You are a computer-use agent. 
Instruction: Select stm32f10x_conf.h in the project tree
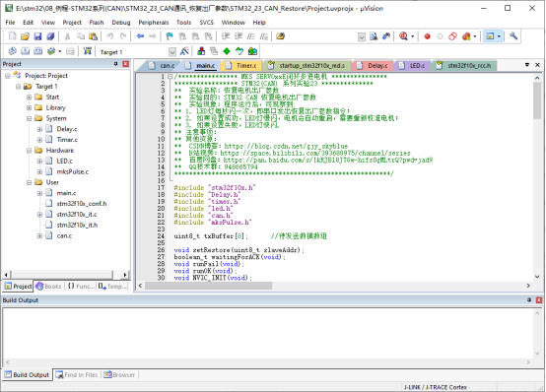82,204
